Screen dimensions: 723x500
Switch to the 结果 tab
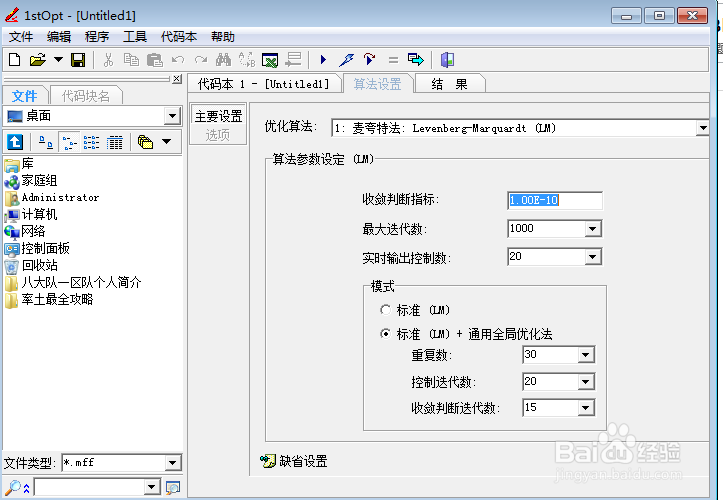450,84
